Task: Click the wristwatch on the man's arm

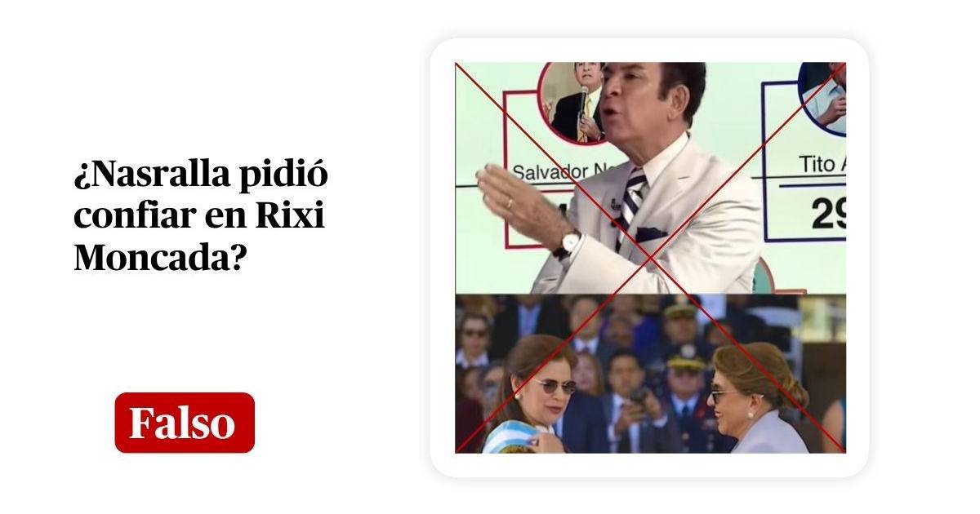Action: click(x=569, y=242)
